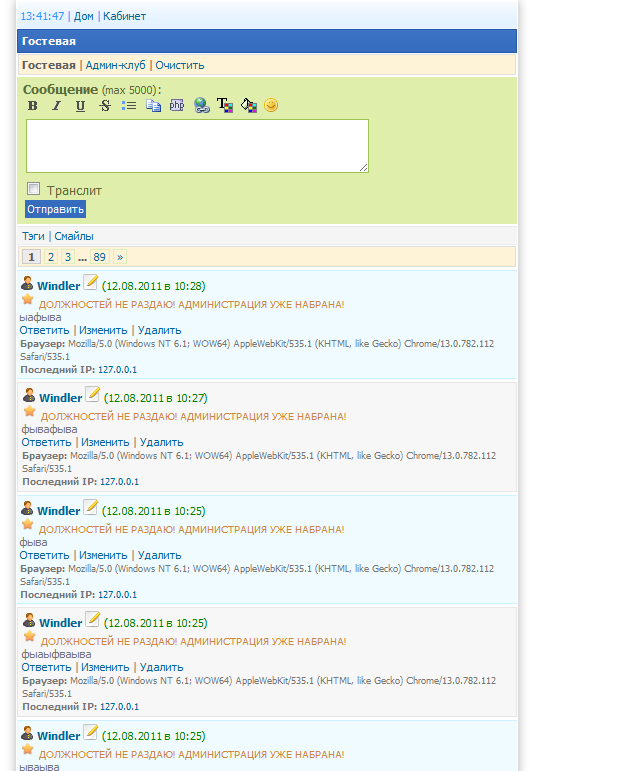Apply strikethrough formatting icon

[x=105, y=106]
